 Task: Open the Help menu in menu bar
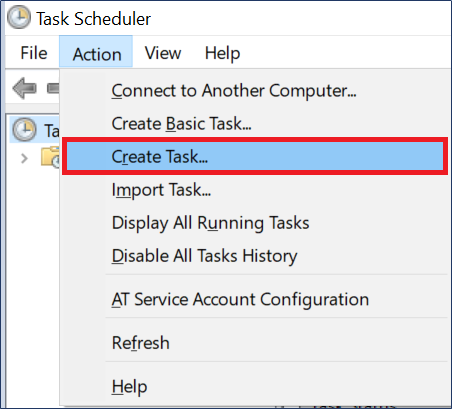[222, 53]
